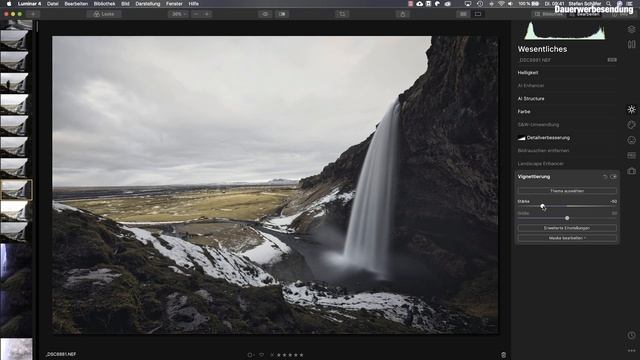Select the Creative palette icon

(631, 124)
